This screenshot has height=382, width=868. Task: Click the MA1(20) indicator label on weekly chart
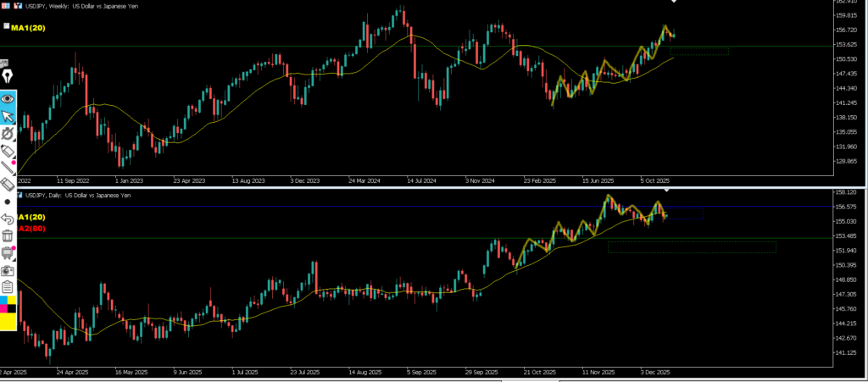[28, 28]
